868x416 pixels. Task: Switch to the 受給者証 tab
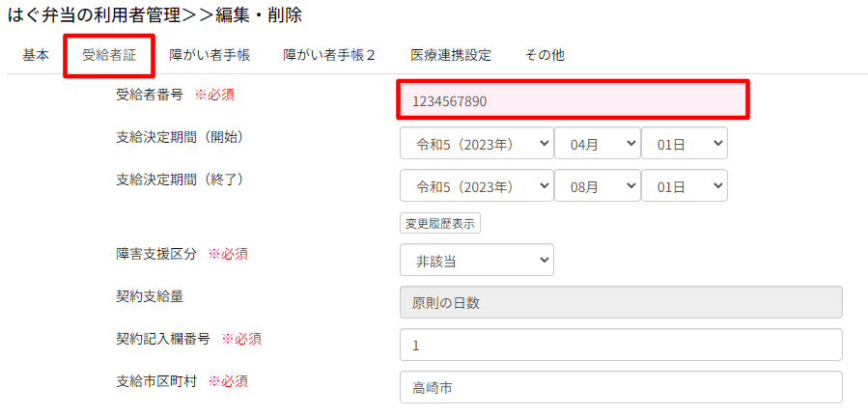(x=109, y=55)
